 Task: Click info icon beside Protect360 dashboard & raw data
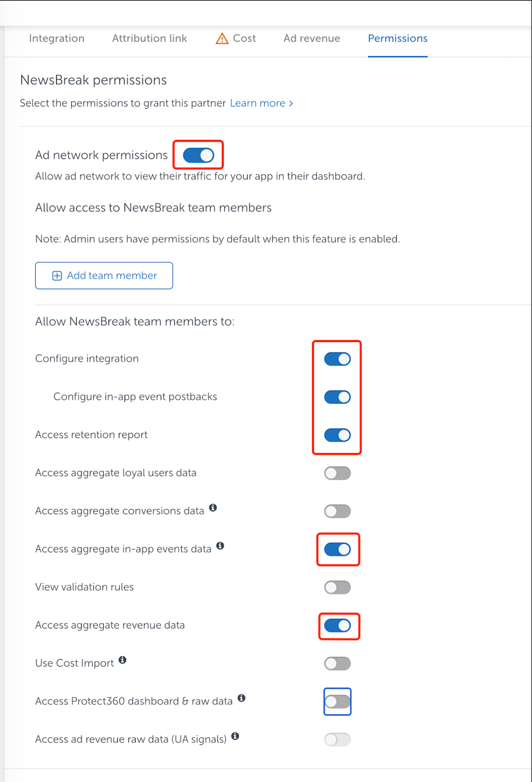click(x=241, y=698)
